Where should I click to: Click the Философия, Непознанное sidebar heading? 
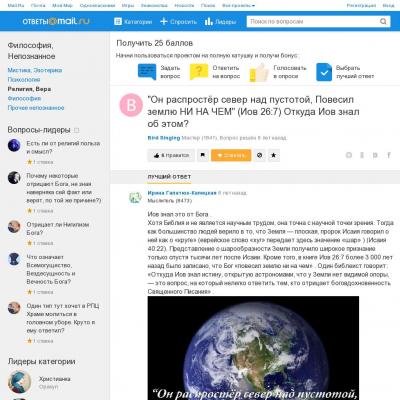pos(31,51)
